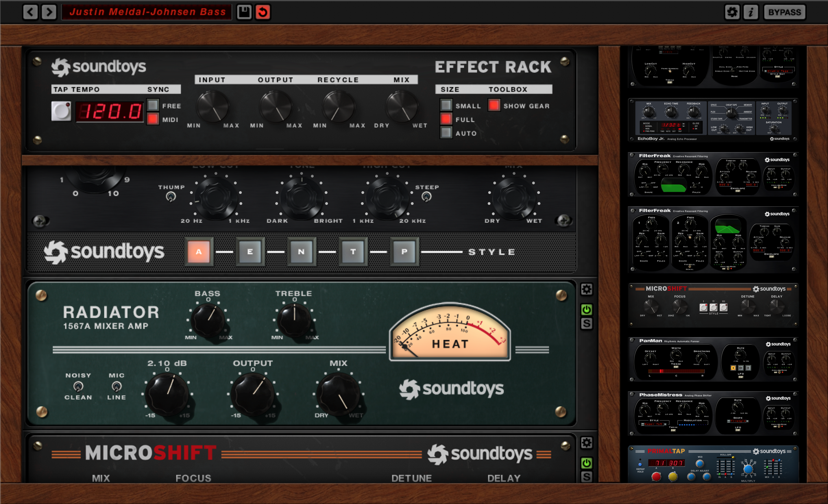Click the Radiator TREBLE knob
Image resolution: width=828 pixels, height=504 pixels.
pos(294,320)
